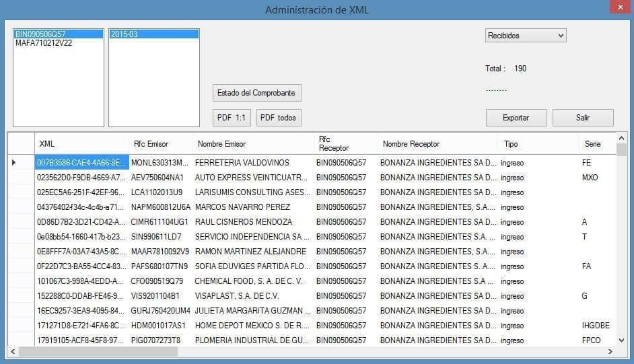Select XML cell 101067C3-998A-4EDD-A...
This screenshot has width=634, height=364.
81,281
